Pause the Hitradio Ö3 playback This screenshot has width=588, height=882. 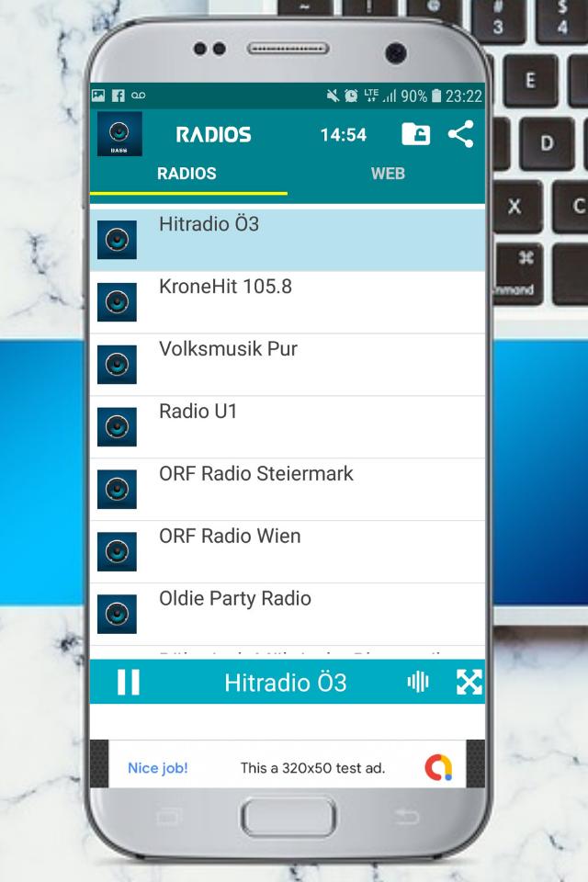tap(129, 683)
